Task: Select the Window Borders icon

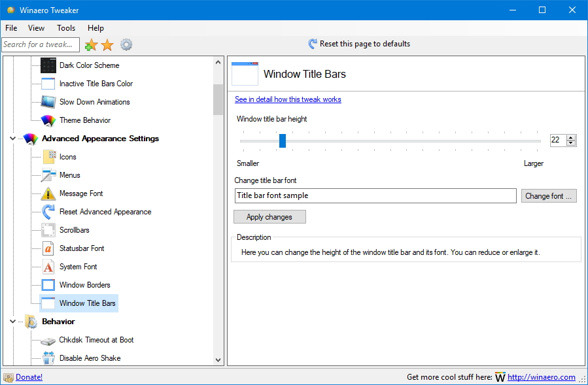Action: (49, 285)
